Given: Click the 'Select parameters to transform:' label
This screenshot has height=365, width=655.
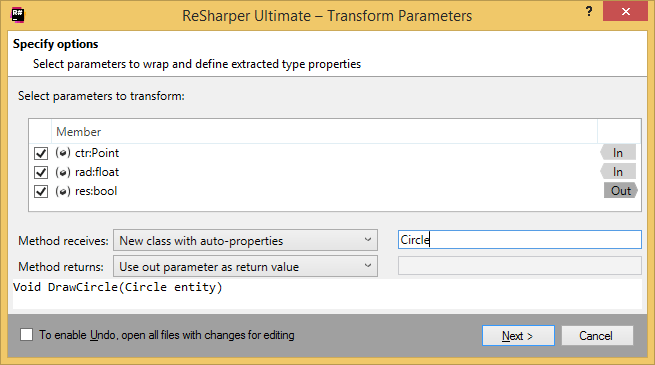Looking at the screenshot, I should pos(101,96).
